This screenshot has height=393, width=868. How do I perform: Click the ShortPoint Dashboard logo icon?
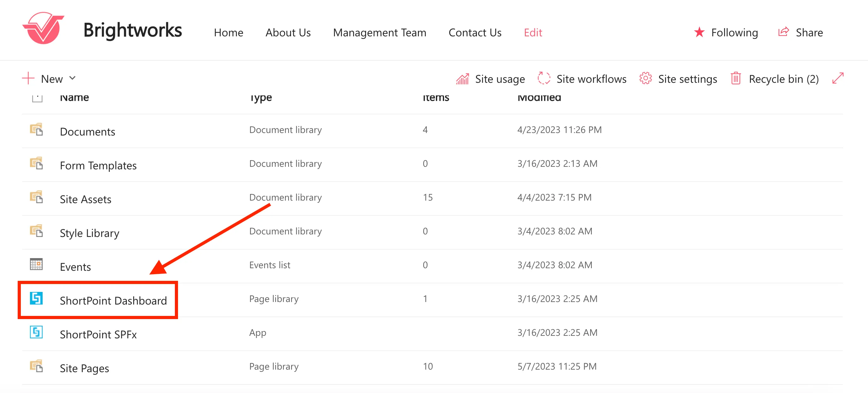tap(36, 298)
